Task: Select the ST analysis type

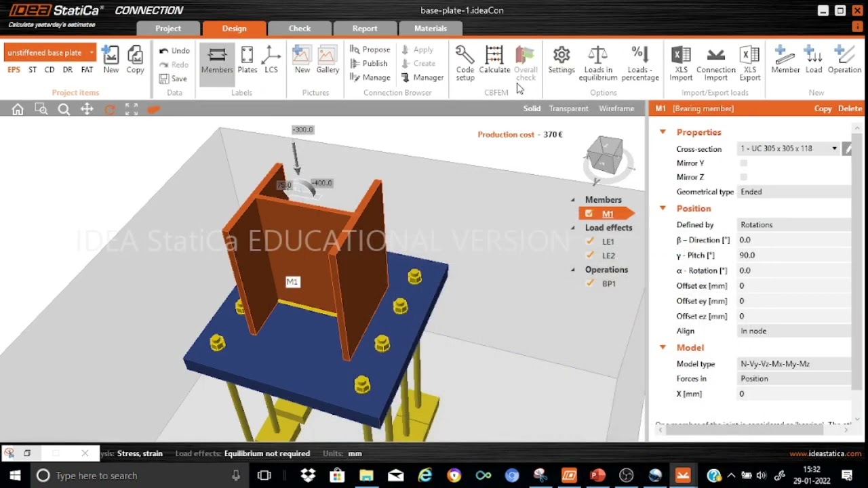Action: tap(33, 70)
